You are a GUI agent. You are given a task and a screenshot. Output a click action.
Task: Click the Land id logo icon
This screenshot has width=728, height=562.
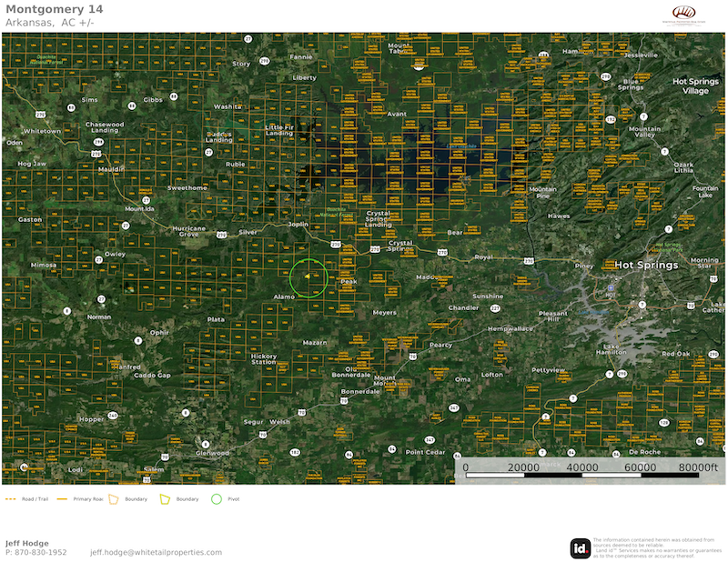(x=580, y=547)
